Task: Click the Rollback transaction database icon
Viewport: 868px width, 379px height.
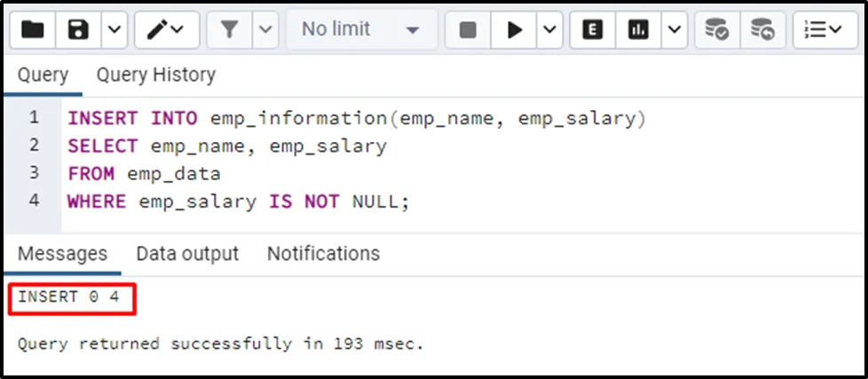Action: tap(761, 30)
